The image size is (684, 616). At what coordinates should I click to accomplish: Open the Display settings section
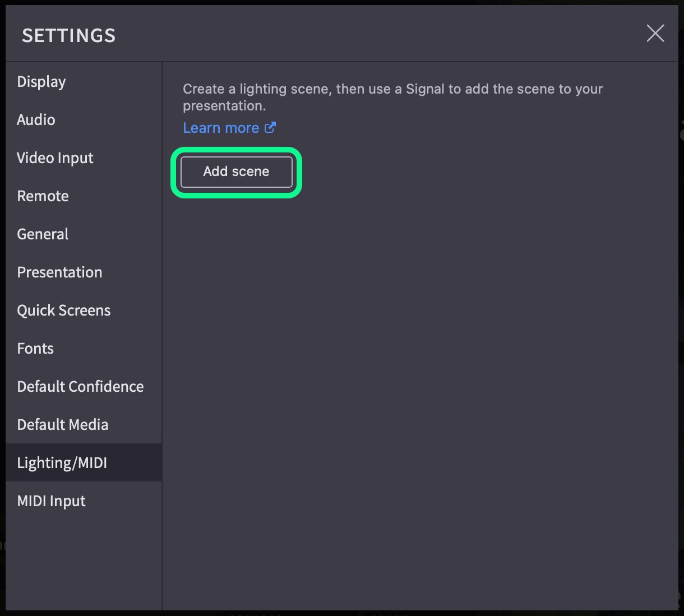point(84,82)
